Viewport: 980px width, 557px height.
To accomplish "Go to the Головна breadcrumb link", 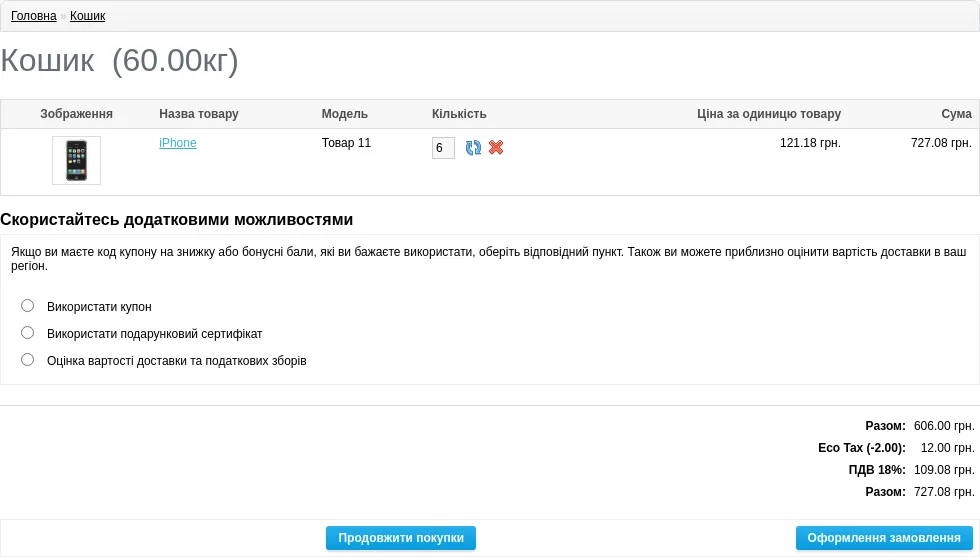I will tap(34, 16).
